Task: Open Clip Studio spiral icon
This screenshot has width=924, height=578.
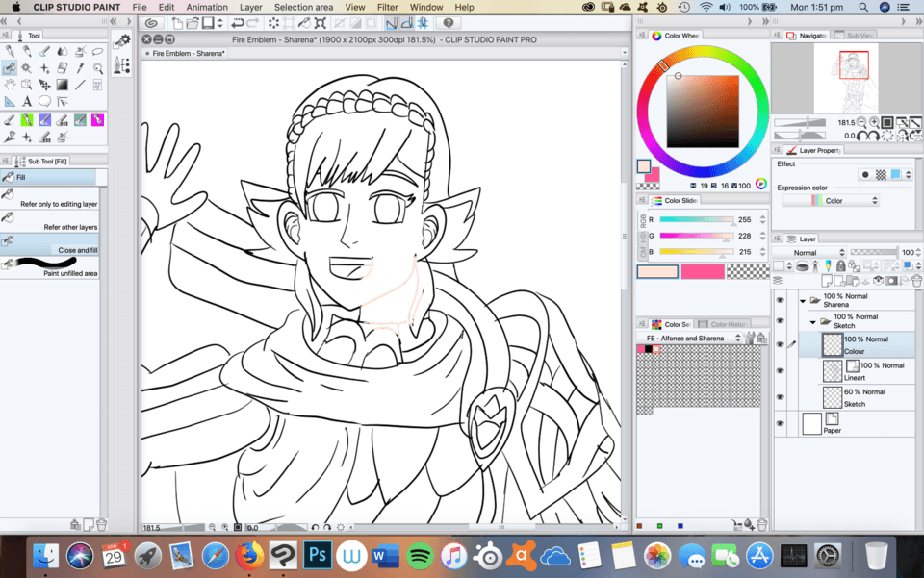Action: (x=151, y=23)
